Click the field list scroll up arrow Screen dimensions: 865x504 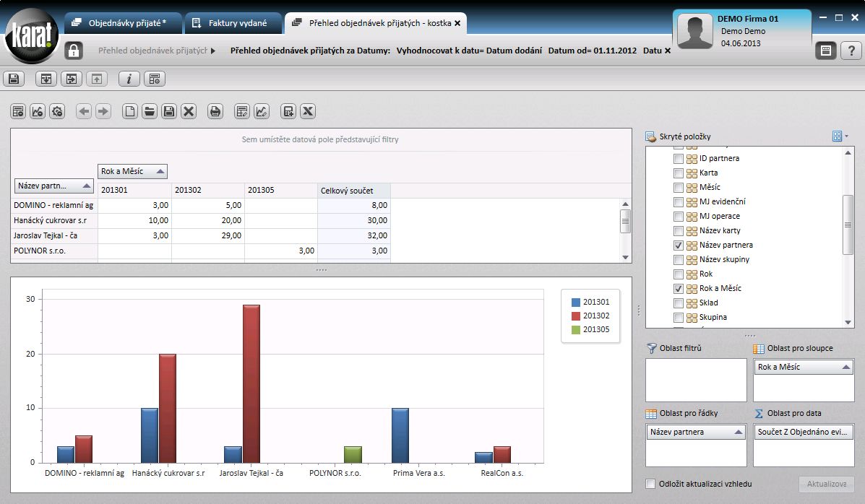848,153
